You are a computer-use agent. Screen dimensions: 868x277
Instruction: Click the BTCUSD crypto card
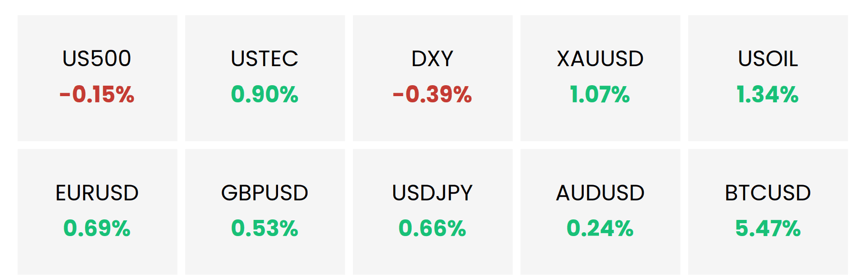tap(768, 212)
